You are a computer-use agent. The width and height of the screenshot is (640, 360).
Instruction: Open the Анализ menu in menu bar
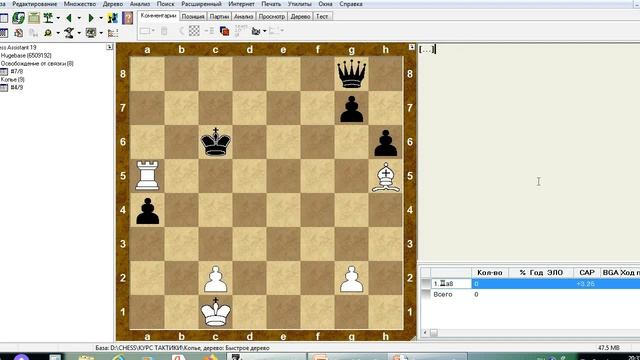click(x=140, y=4)
